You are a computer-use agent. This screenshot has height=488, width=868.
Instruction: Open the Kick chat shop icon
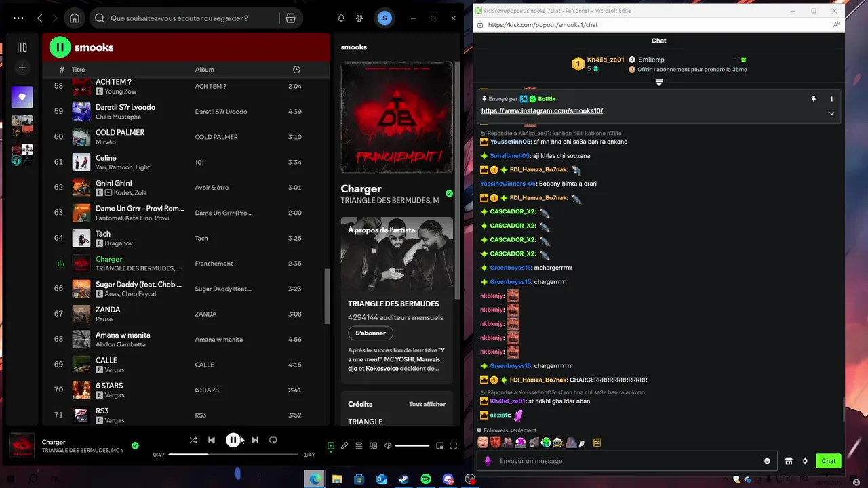click(x=789, y=461)
